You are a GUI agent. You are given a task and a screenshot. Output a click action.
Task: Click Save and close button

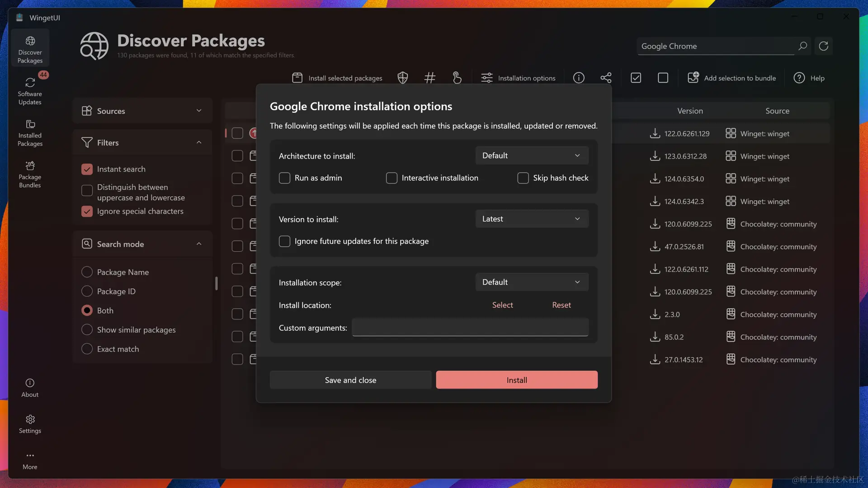click(350, 380)
